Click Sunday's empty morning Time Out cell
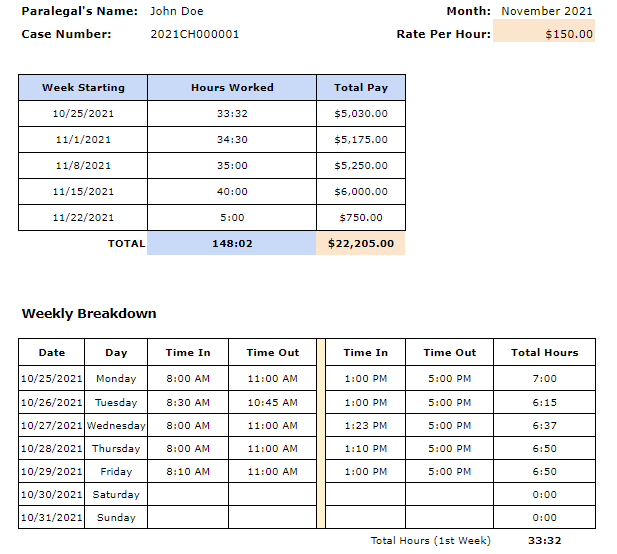This screenshot has height=554, width=617. coord(273,517)
